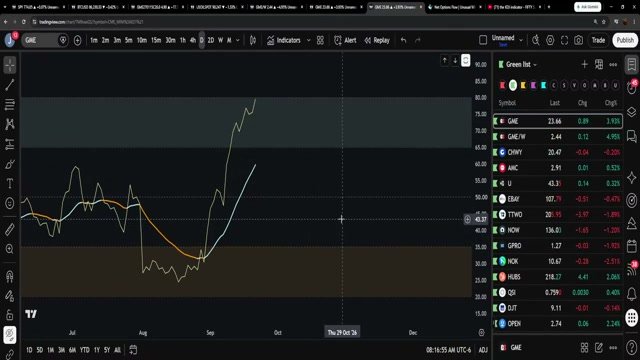Screen dimensions: 640x360
Task: Click the GME symbol search field
Action: 39,40
